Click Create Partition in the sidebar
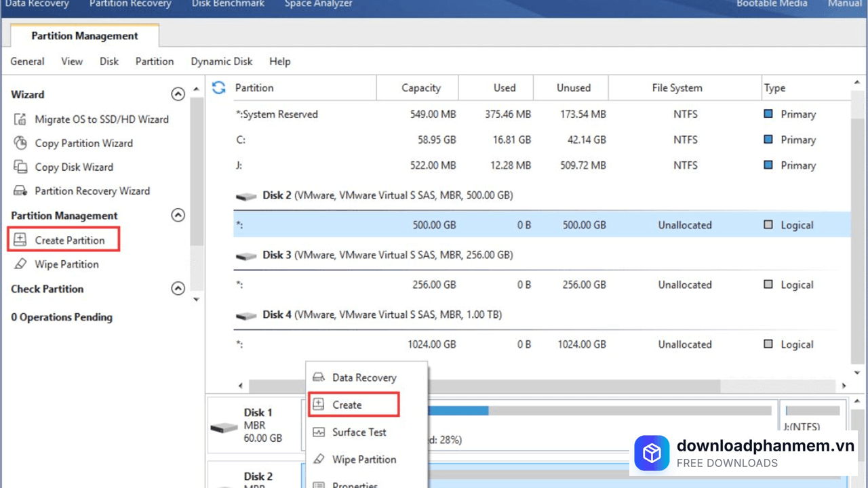 pos(69,240)
